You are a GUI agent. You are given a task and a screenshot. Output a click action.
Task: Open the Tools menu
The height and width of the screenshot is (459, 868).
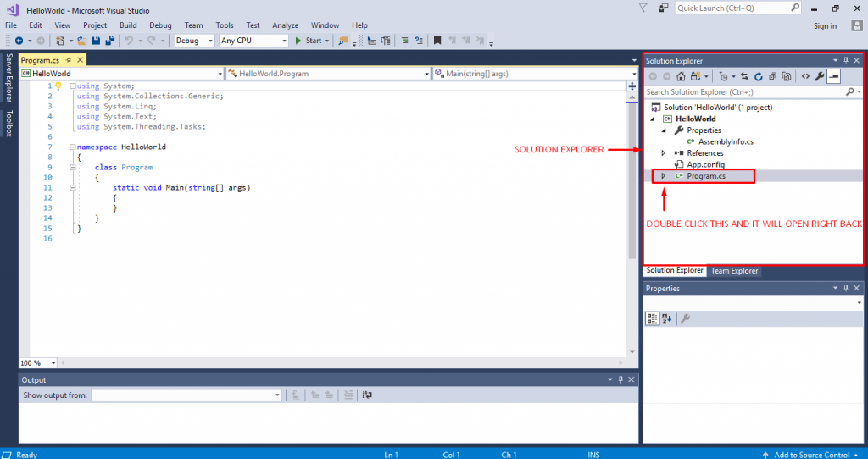pyautogui.click(x=224, y=25)
